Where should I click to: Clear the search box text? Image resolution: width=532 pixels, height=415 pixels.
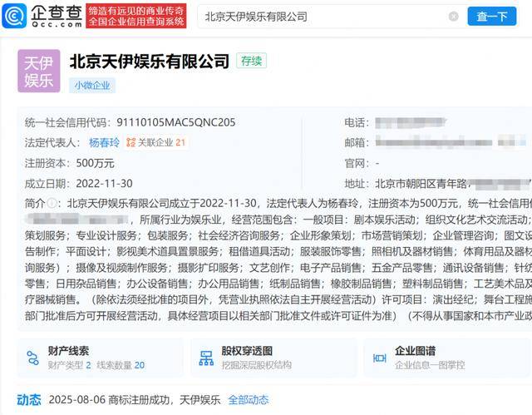tap(453, 17)
